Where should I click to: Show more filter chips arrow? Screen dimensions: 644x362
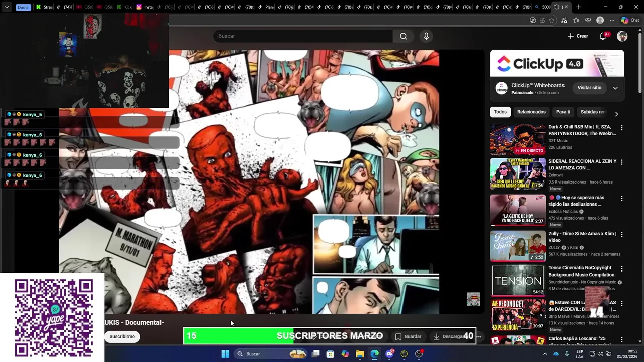click(x=616, y=114)
